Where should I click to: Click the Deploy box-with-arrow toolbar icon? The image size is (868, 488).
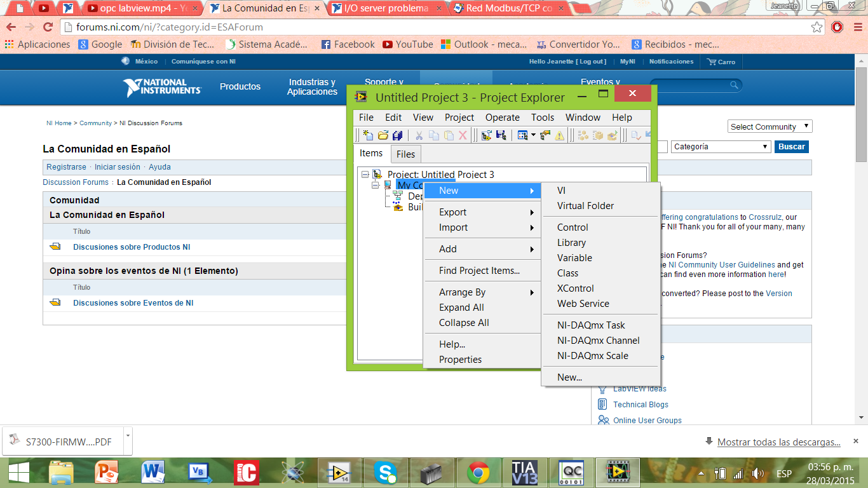pyautogui.click(x=612, y=135)
